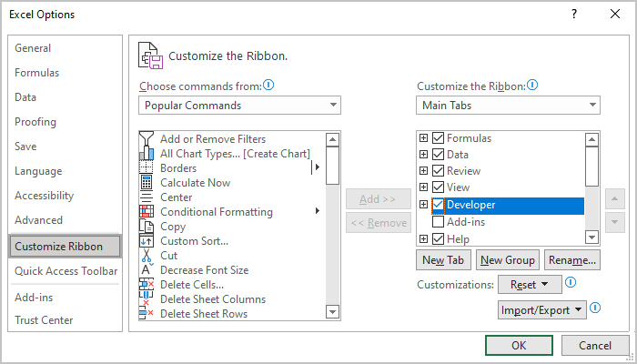This screenshot has width=637, height=364.
Task: Expand the Review tab tree node
Action: tap(423, 171)
